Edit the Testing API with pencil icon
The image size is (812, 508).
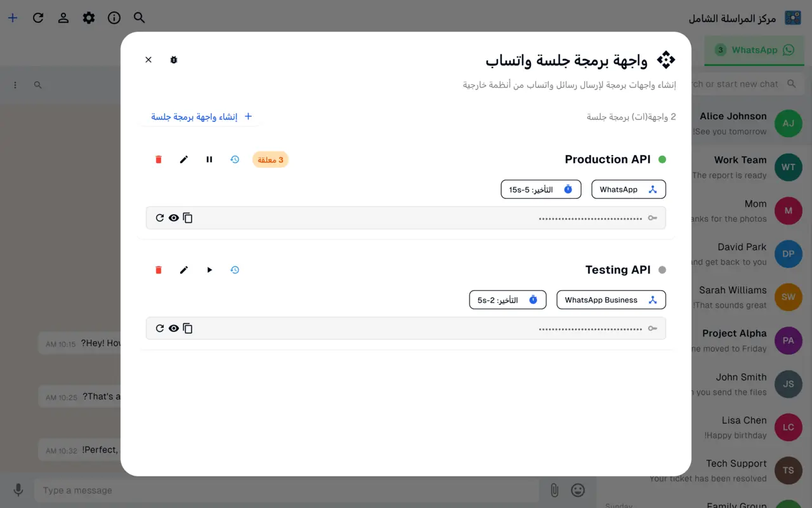[x=184, y=270]
